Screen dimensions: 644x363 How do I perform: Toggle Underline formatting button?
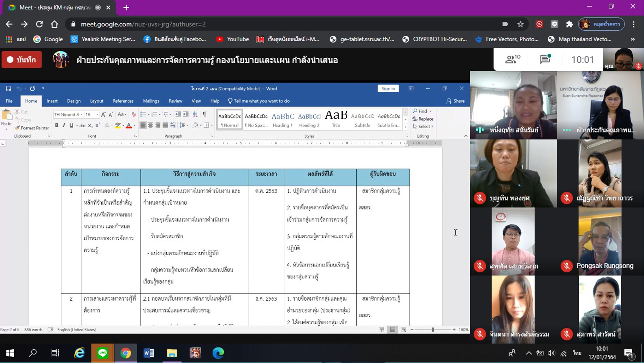[x=71, y=125]
